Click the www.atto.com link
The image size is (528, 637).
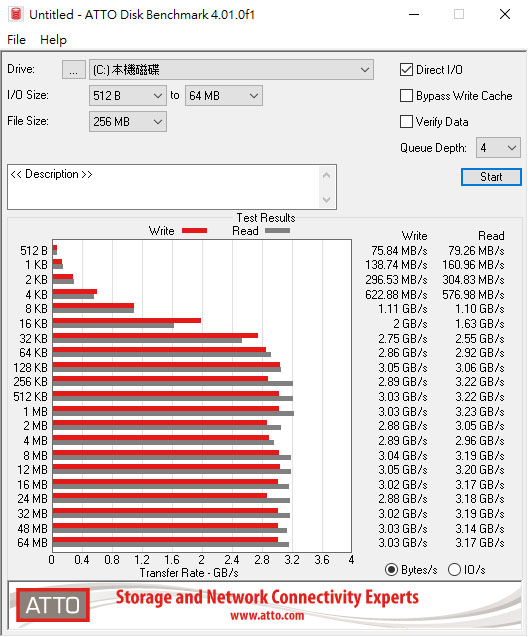tap(267, 615)
